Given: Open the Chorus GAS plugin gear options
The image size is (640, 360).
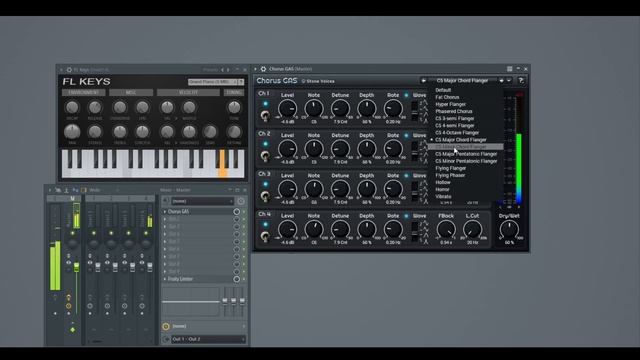Looking at the screenshot, I should pos(263,69).
